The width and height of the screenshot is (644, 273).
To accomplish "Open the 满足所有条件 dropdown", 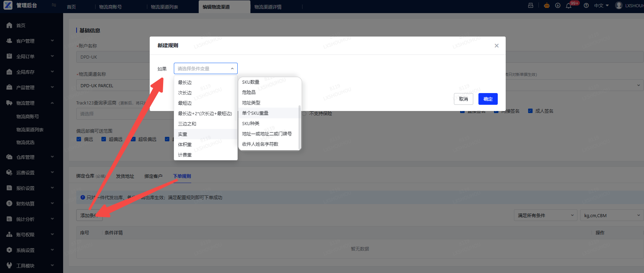I will [546, 215].
